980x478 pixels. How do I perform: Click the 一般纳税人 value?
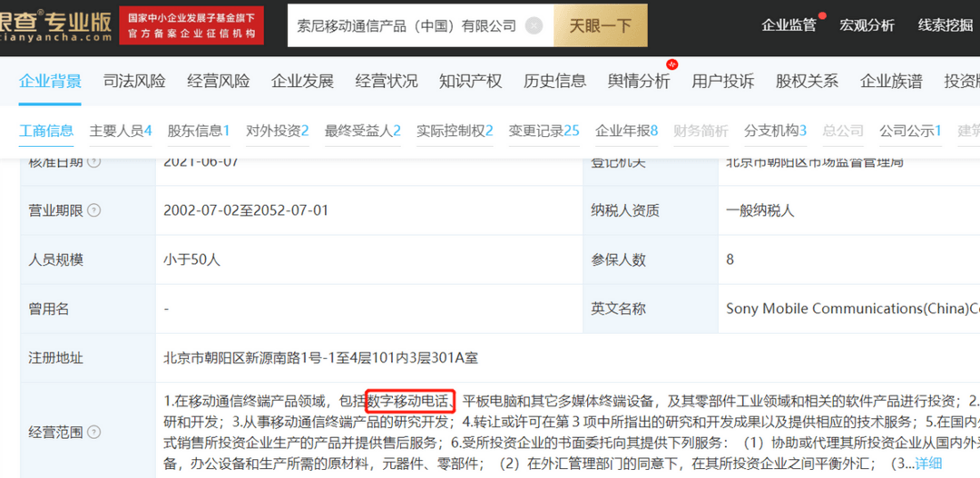click(x=760, y=211)
